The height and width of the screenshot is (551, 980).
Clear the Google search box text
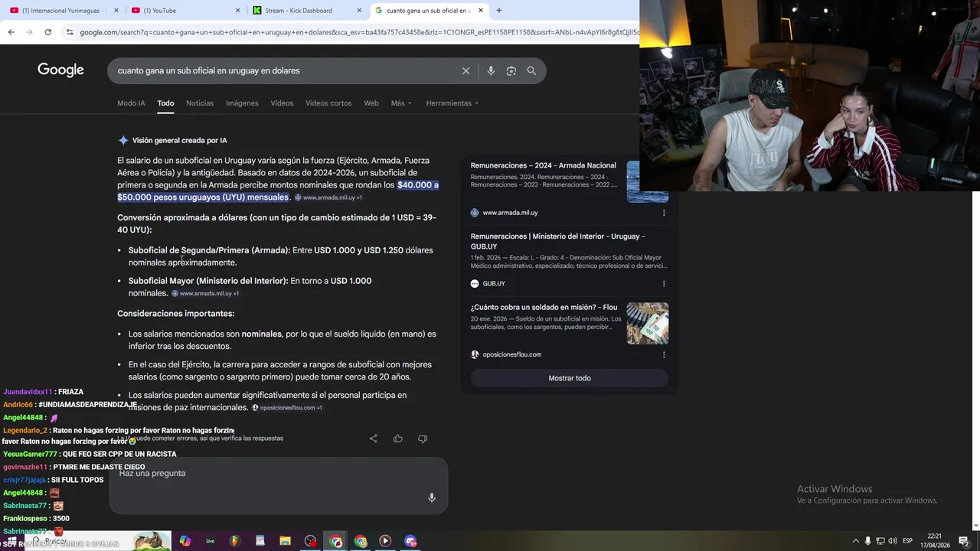[x=465, y=70]
